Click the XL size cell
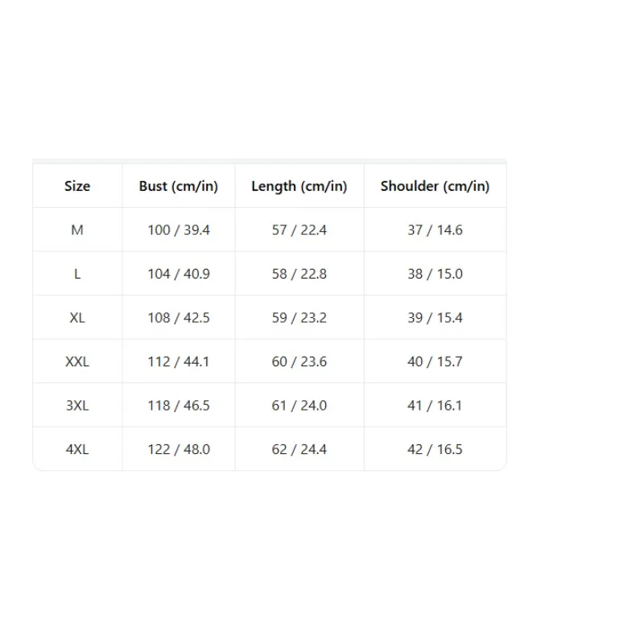Viewport: 644px width, 644px height. [77, 318]
